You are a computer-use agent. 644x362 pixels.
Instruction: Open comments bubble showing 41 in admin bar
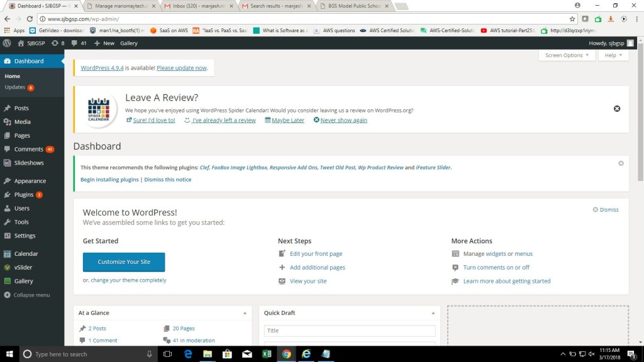point(79,43)
